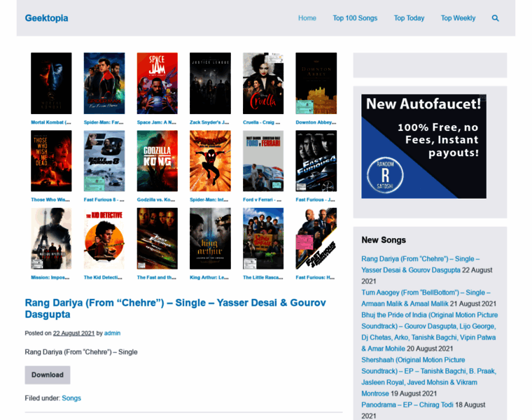Screen dimensions: 532x420
Task: Open the Fast and the Furious poster
Action: (157, 239)
